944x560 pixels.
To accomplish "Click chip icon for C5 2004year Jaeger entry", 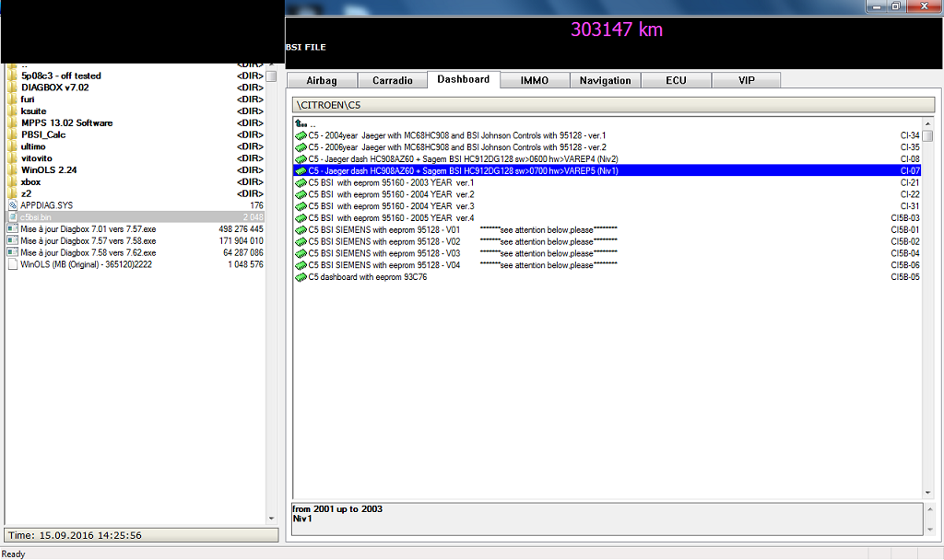I will 301,135.
